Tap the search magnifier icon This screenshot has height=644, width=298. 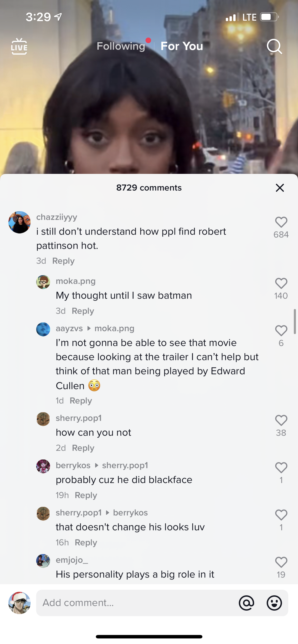pos(274,47)
